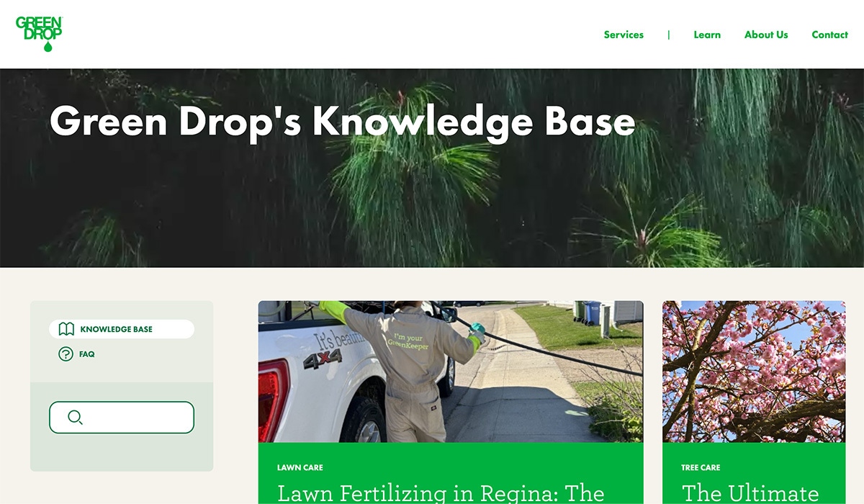Open the GreenKeeper truck article thumbnail
The image size is (864, 504).
[x=451, y=372]
